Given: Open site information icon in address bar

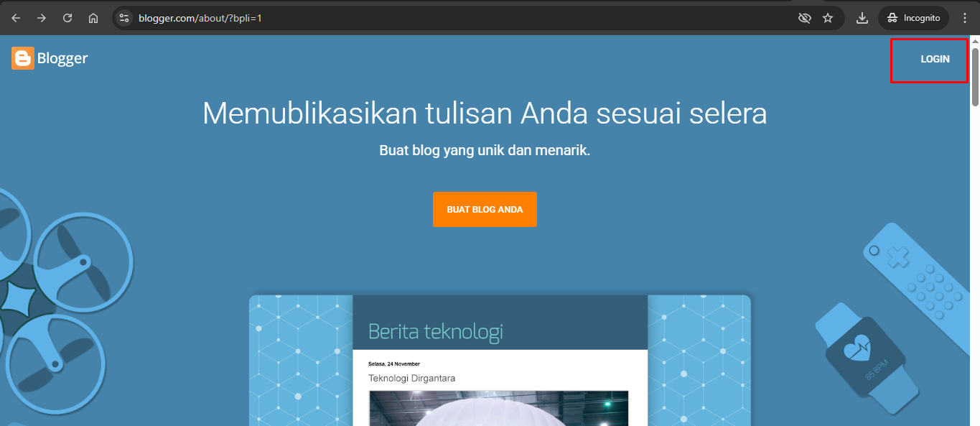Looking at the screenshot, I should click(x=124, y=18).
